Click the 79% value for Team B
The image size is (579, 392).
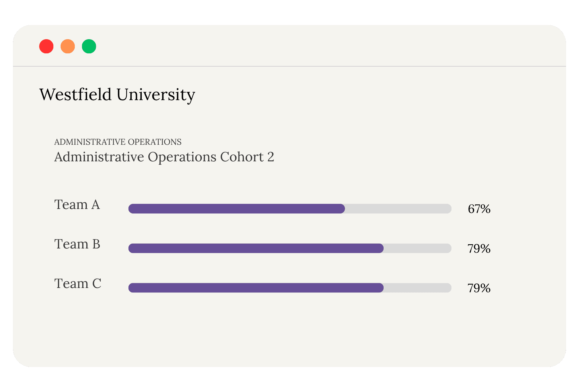pos(479,248)
